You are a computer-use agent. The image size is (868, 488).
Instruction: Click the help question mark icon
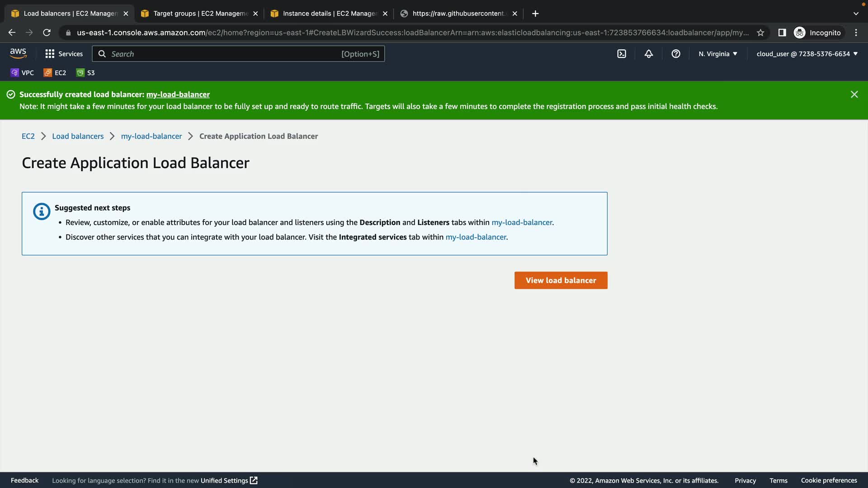(x=676, y=54)
